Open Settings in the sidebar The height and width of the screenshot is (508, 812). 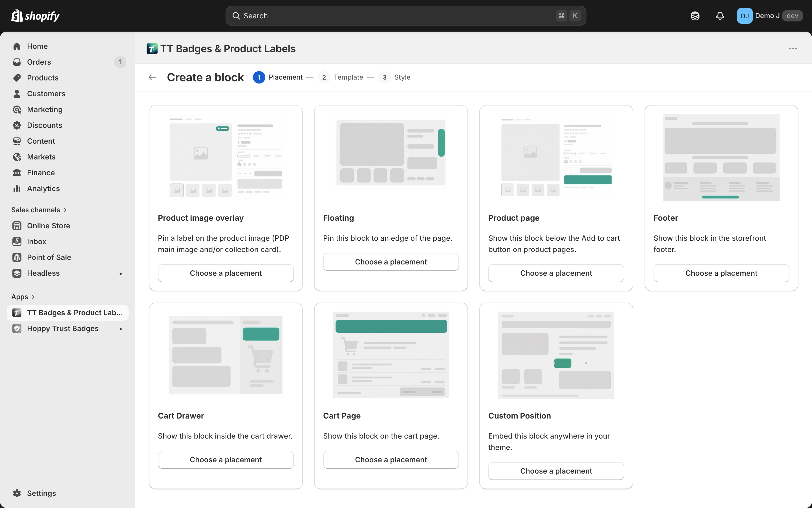(67, 493)
